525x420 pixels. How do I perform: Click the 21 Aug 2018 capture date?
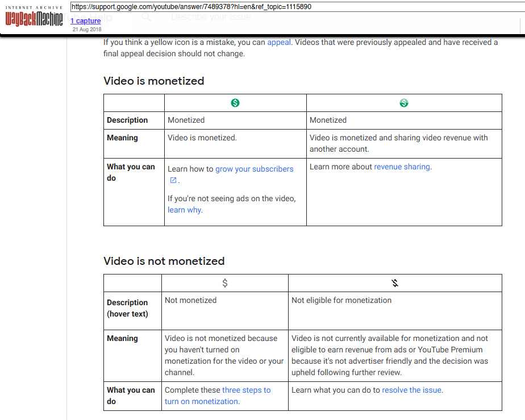87,30
